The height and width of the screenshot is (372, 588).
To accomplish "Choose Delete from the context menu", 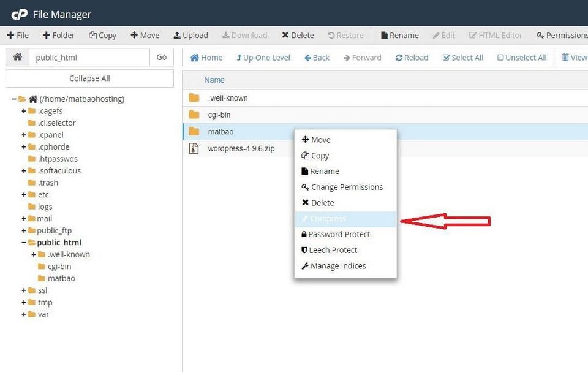I will (345, 203).
